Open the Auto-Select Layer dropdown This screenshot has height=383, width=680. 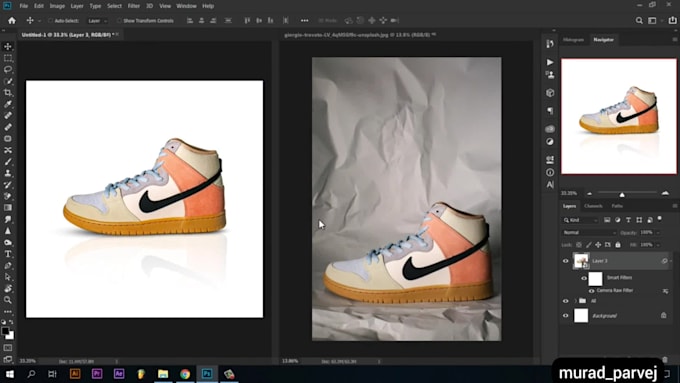[97, 20]
